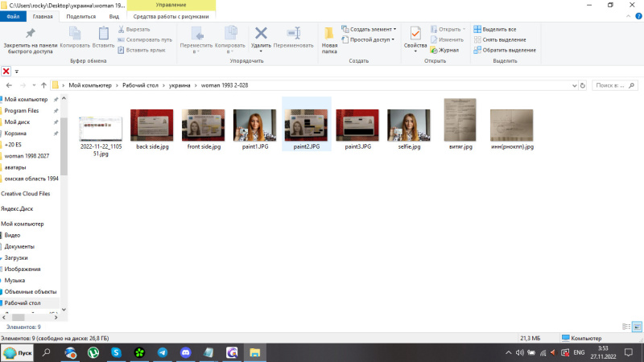644x362 pixels.
Task: Click the Cut (Вырезать) scissors icon
Action: (122, 29)
